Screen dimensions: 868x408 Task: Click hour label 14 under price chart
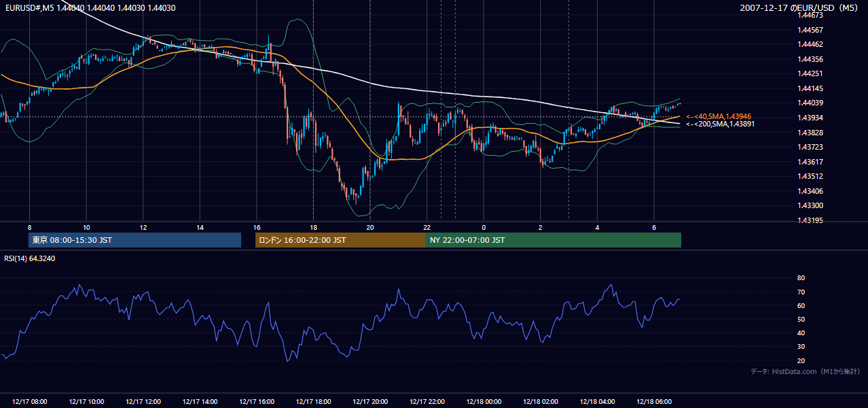pyautogui.click(x=200, y=226)
